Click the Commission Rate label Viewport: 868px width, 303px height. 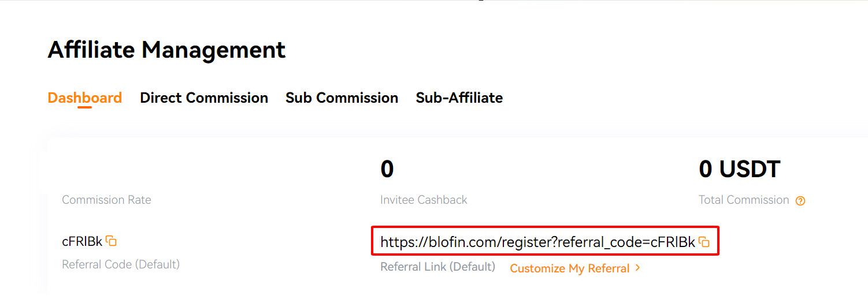pos(106,200)
